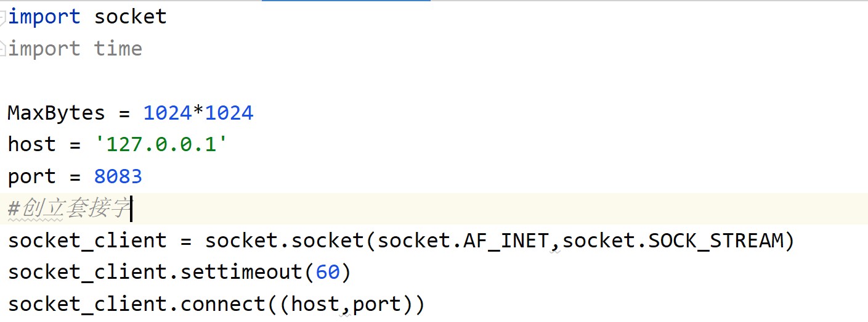Click the settimeout method name
868x322 pixels.
241,273
